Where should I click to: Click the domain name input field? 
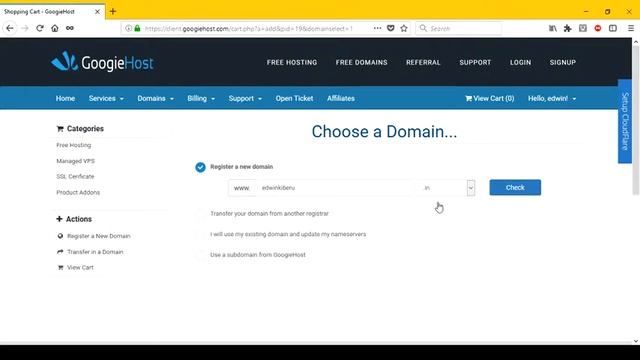coord(337,188)
